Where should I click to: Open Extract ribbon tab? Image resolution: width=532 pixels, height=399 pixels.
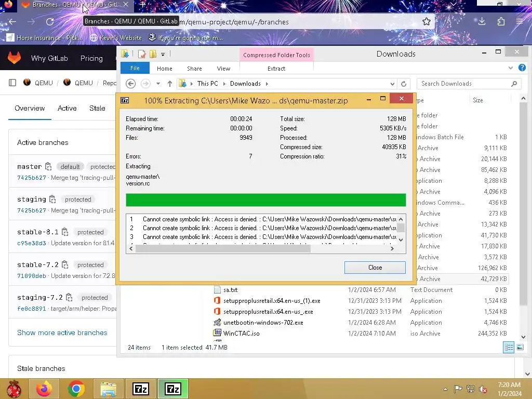coord(276,68)
